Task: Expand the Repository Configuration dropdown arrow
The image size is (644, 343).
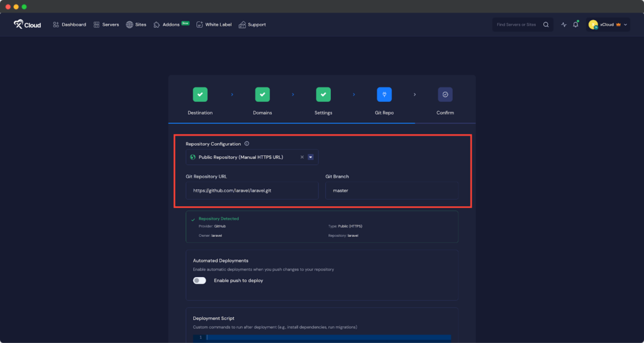Action: (x=311, y=157)
